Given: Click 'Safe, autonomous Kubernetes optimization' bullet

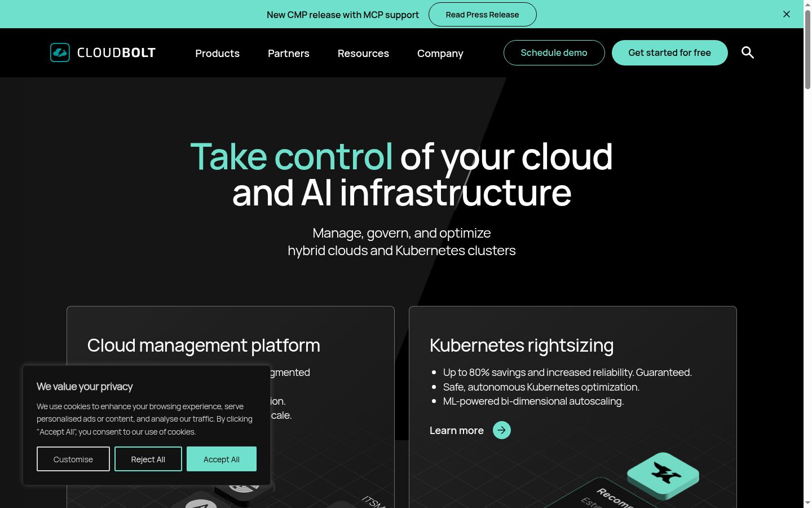Looking at the screenshot, I should 541,387.
